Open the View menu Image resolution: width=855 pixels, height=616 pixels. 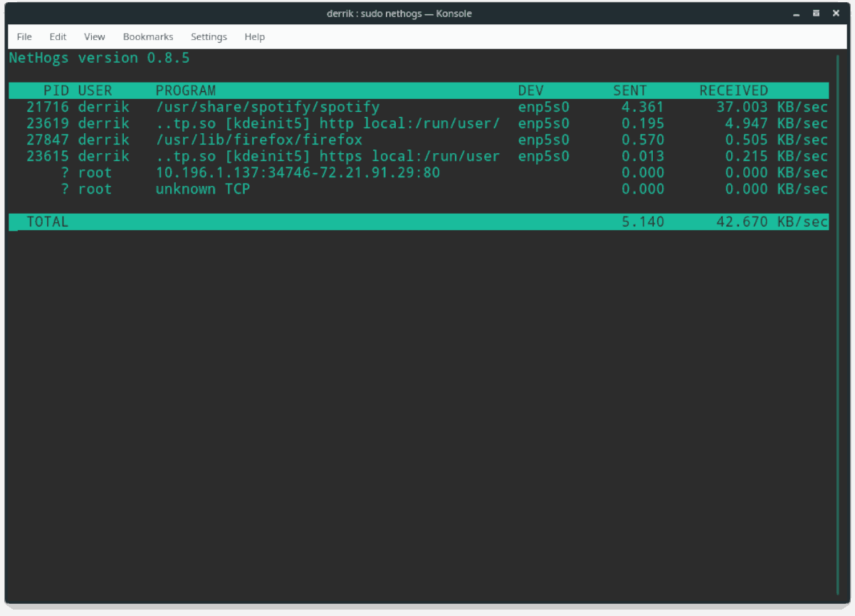(94, 36)
